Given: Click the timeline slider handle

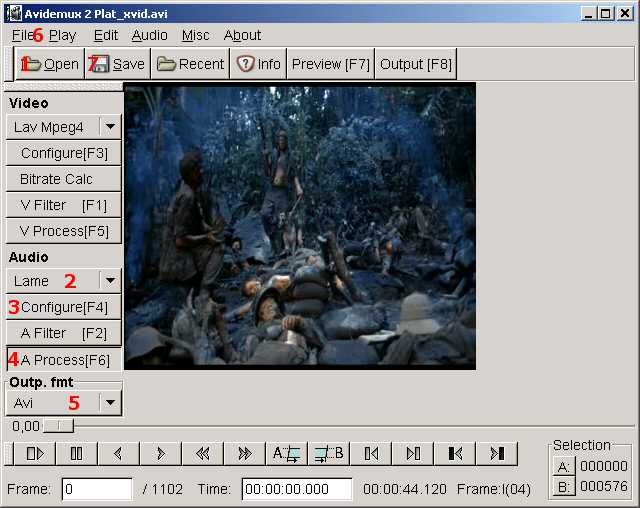Looking at the screenshot, I should click(59, 426).
